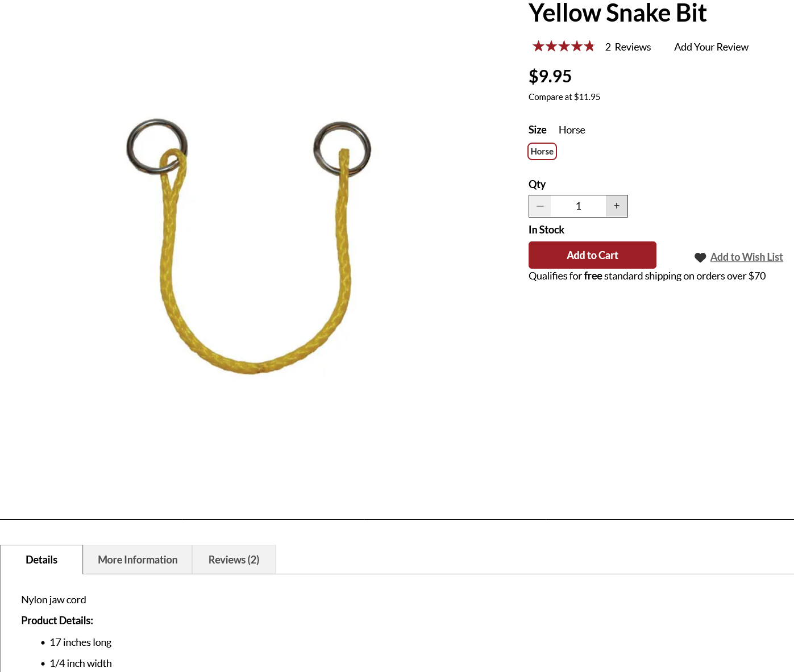The height and width of the screenshot is (672, 794).
Task: Click the five-star rating icons
Action: 563,47
